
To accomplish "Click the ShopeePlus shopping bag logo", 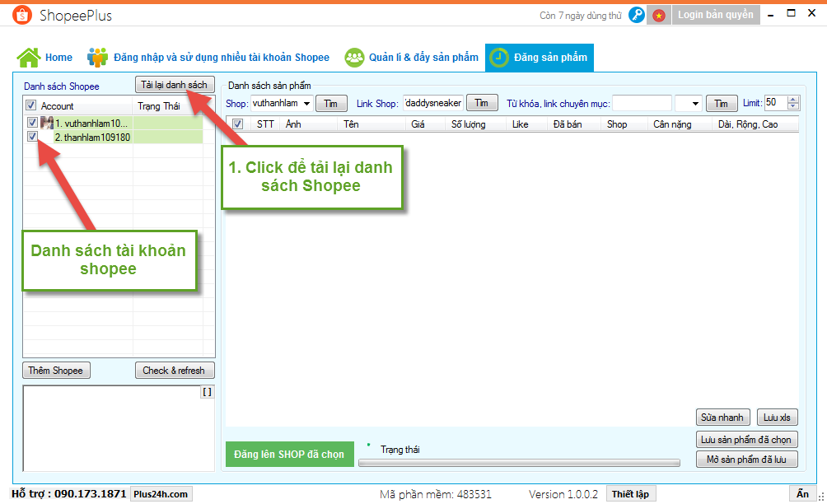I will pyautogui.click(x=22, y=16).
